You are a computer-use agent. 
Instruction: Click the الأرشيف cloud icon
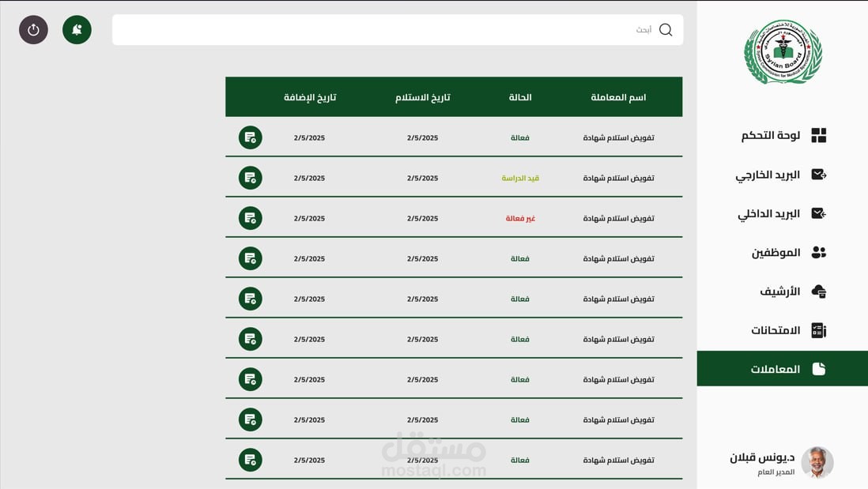[818, 292]
